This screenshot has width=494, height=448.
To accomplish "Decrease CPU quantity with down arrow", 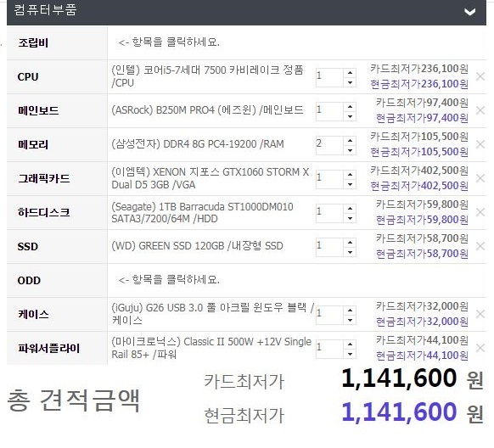I will tap(350, 83).
